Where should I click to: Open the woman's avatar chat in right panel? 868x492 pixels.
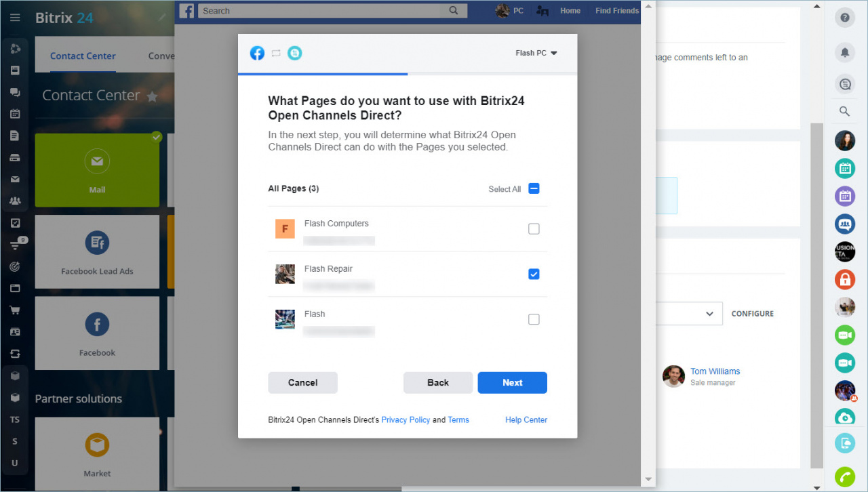[x=845, y=140]
